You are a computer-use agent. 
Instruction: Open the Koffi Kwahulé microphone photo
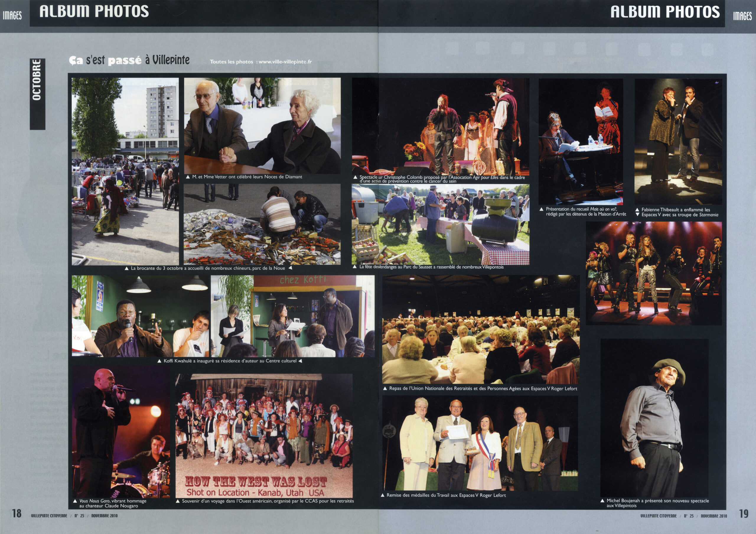tap(140, 316)
